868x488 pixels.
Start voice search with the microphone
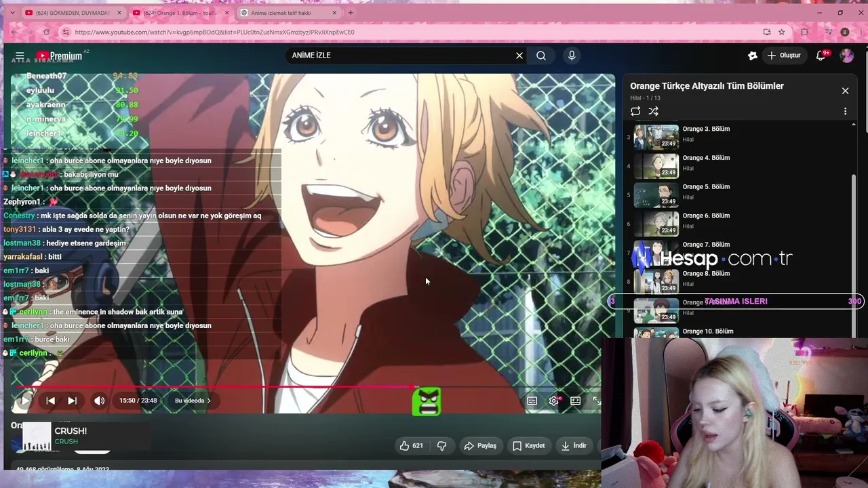[572, 56]
